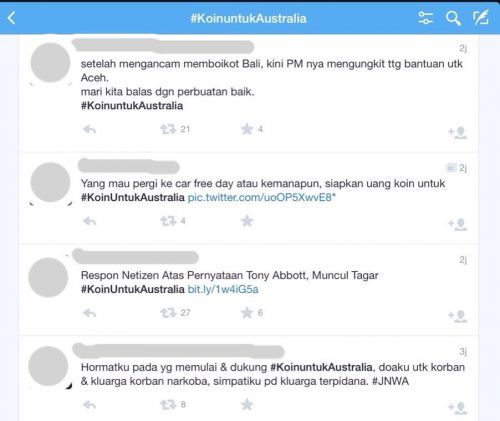The image size is (500, 421).
Task: Open the bit.ly/1w4iG5a link
Action: tap(223, 289)
